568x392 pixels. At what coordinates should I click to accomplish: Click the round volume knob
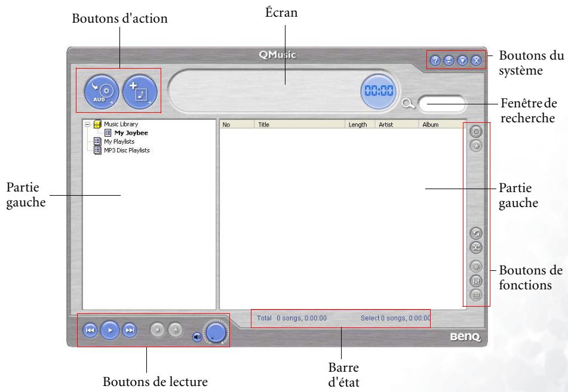(216, 332)
